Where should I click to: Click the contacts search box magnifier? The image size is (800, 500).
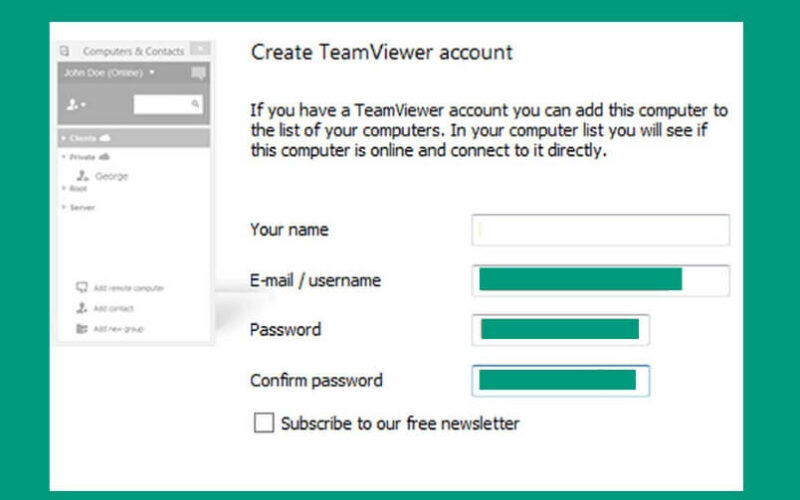pyautogui.click(x=195, y=104)
